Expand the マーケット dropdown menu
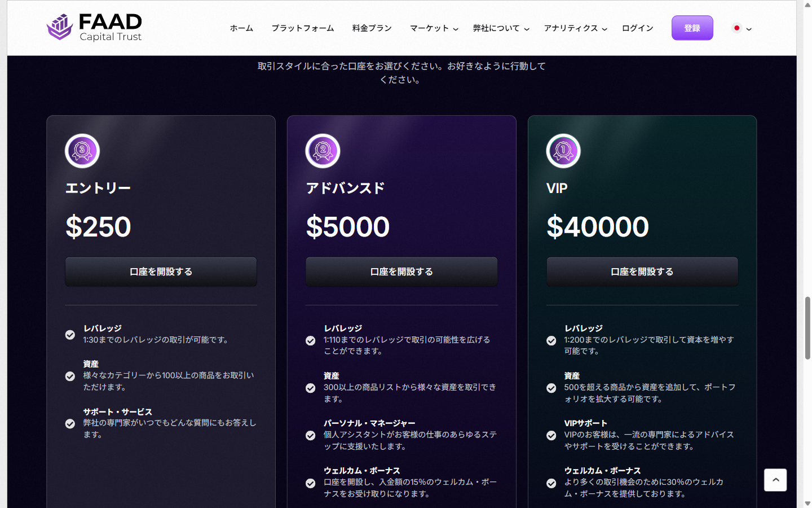Image resolution: width=812 pixels, height=508 pixels. (x=434, y=28)
